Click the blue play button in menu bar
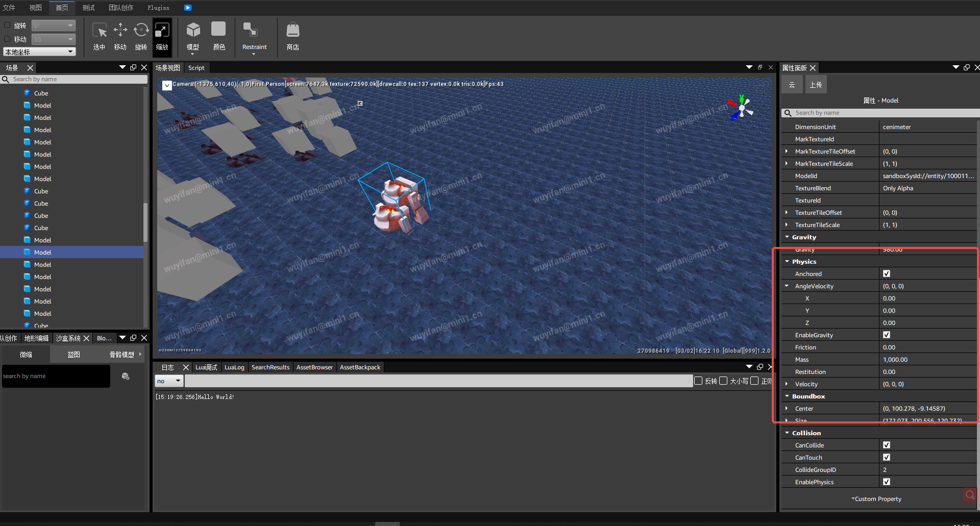The height and width of the screenshot is (526, 980). [188, 8]
